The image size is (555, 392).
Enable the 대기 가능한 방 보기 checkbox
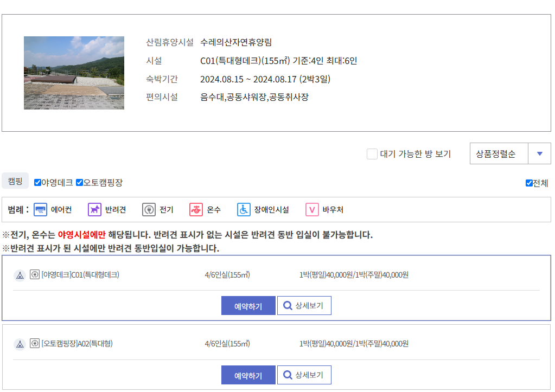372,153
